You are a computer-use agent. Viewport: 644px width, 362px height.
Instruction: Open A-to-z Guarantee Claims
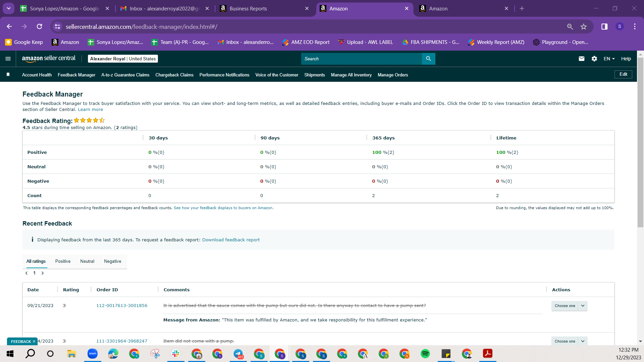click(x=125, y=75)
